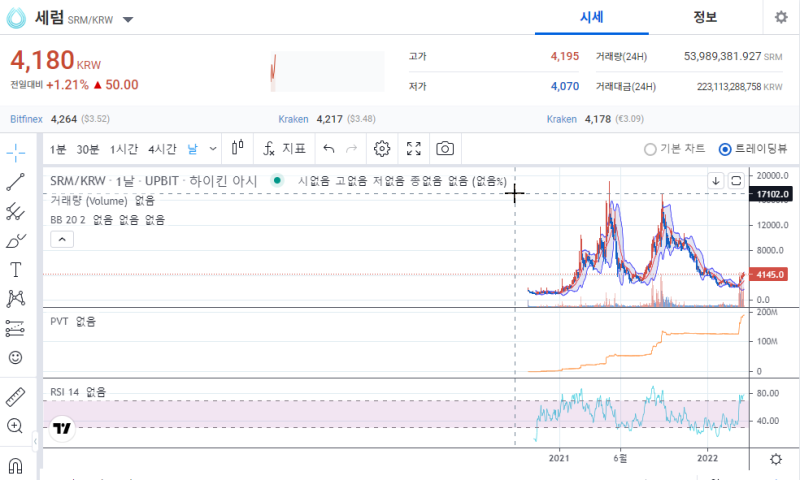Click the 2022 time axis label
Viewport: 800px width, 480px height.
pyautogui.click(x=708, y=458)
